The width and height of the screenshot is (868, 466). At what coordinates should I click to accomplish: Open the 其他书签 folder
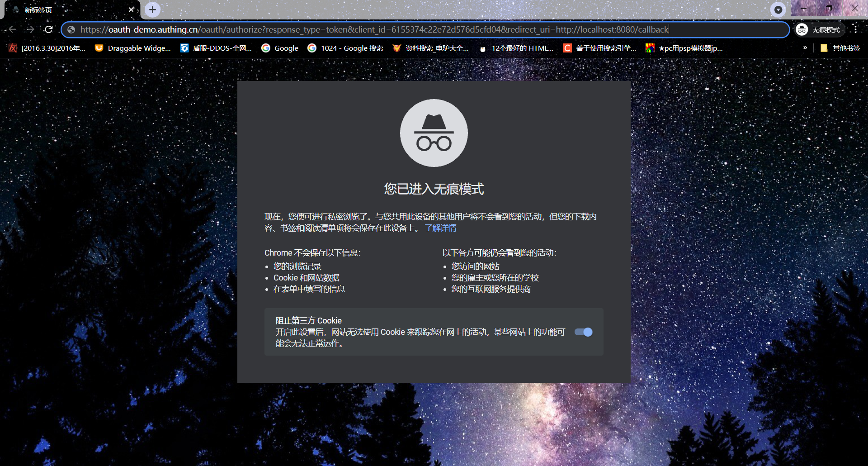tap(840, 48)
